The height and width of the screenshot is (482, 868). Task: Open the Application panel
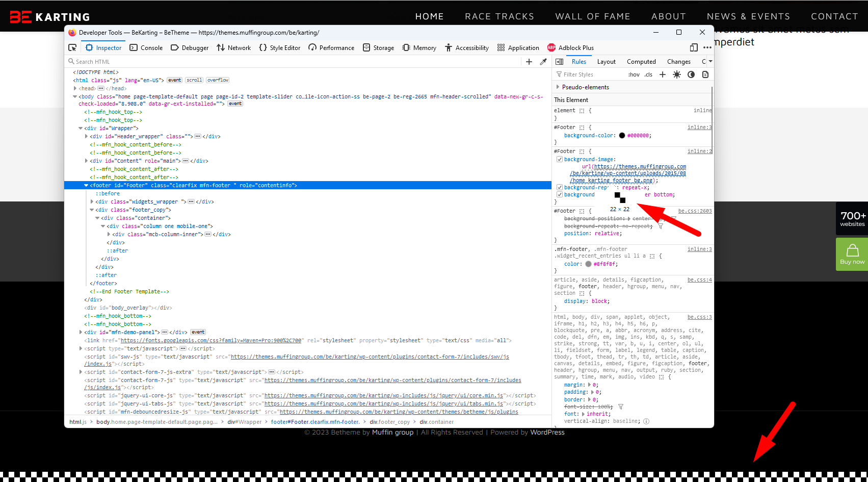[518, 47]
